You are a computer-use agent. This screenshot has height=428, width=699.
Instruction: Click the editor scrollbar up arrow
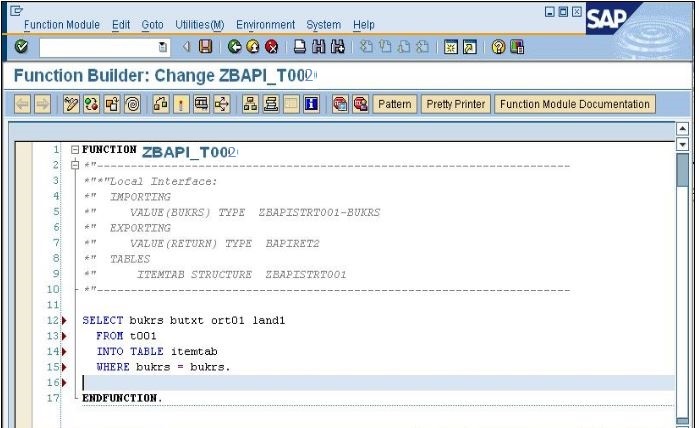pyautogui.click(x=682, y=129)
